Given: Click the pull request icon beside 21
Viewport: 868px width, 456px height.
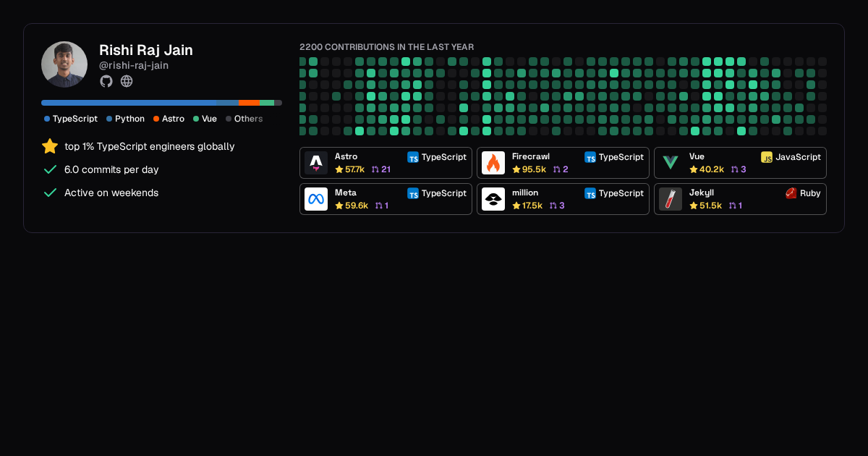Looking at the screenshot, I should pyautogui.click(x=375, y=169).
